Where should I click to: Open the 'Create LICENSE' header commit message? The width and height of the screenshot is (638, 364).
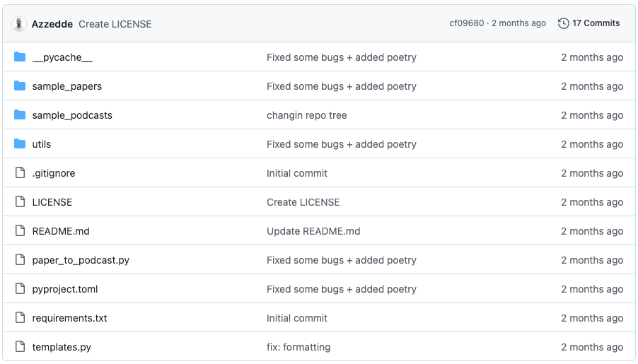tap(115, 25)
